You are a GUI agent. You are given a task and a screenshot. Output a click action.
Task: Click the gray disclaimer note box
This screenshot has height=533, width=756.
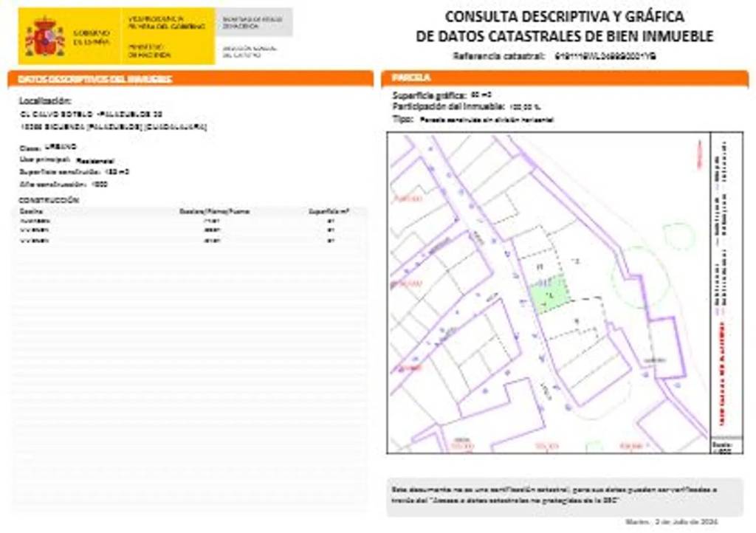pos(565,495)
